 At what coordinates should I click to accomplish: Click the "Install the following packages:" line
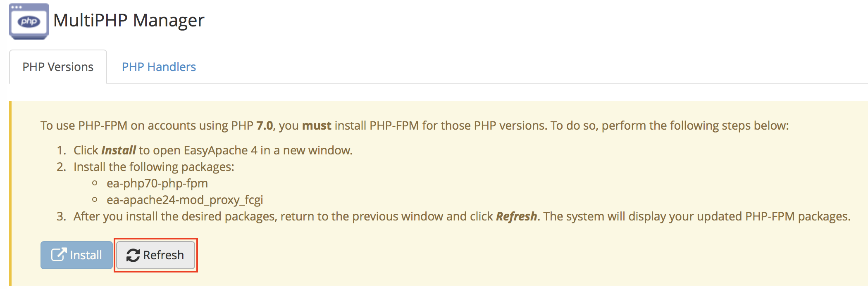[x=154, y=167]
